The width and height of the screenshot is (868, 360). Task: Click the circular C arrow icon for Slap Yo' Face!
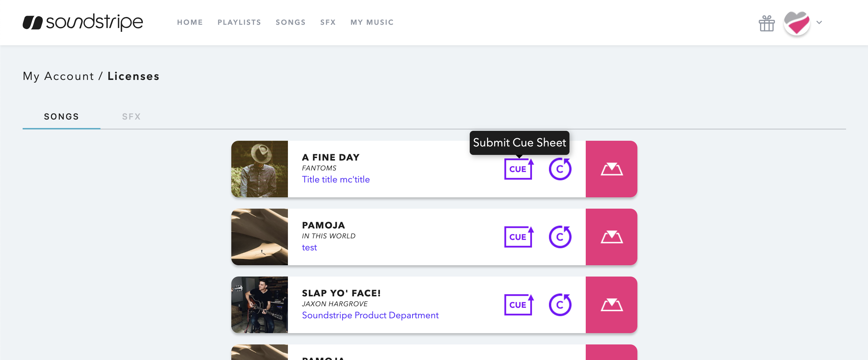[560, 305]
